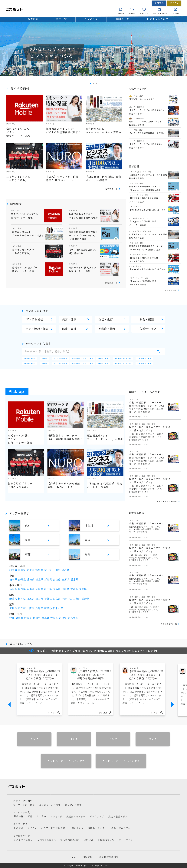Switch to the ランキング nav tab
Image resolution: width=187 pixels, height=868 pixels.
pos(91,19)
